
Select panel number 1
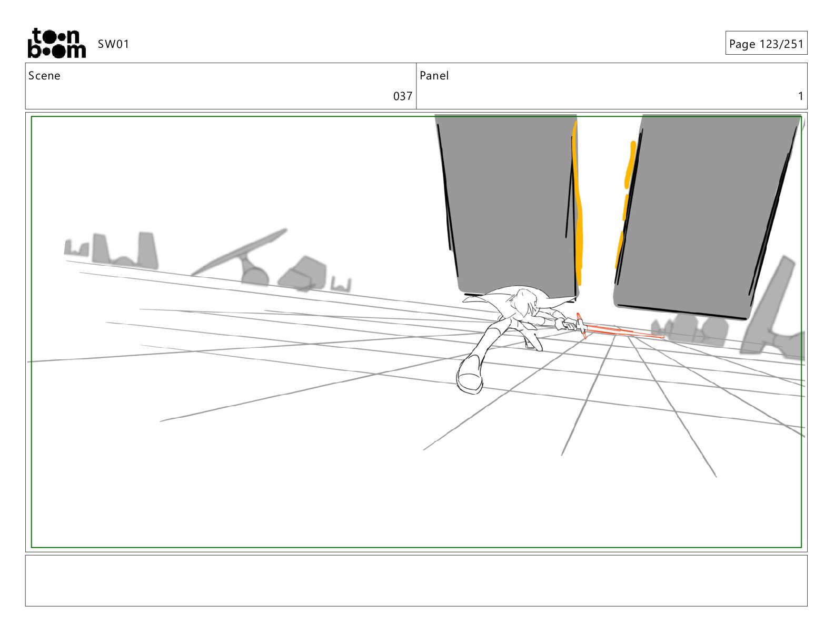click(x=800, y=96)
